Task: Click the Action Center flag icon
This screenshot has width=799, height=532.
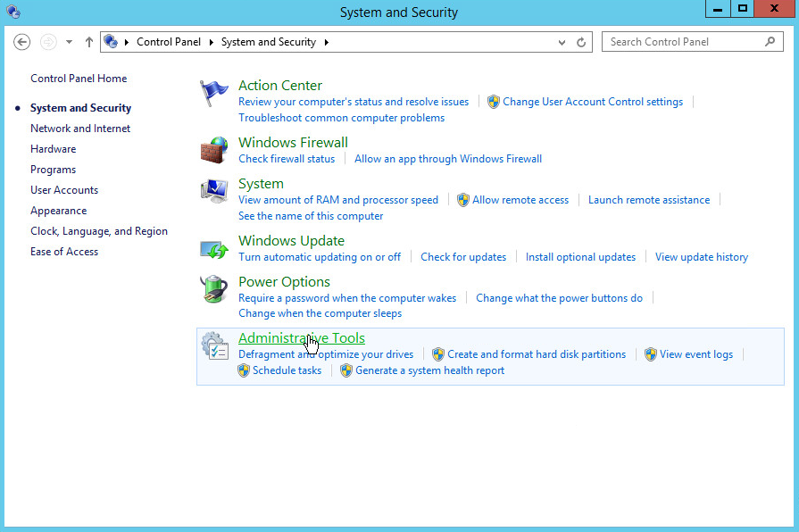Action: click(214, 93)
